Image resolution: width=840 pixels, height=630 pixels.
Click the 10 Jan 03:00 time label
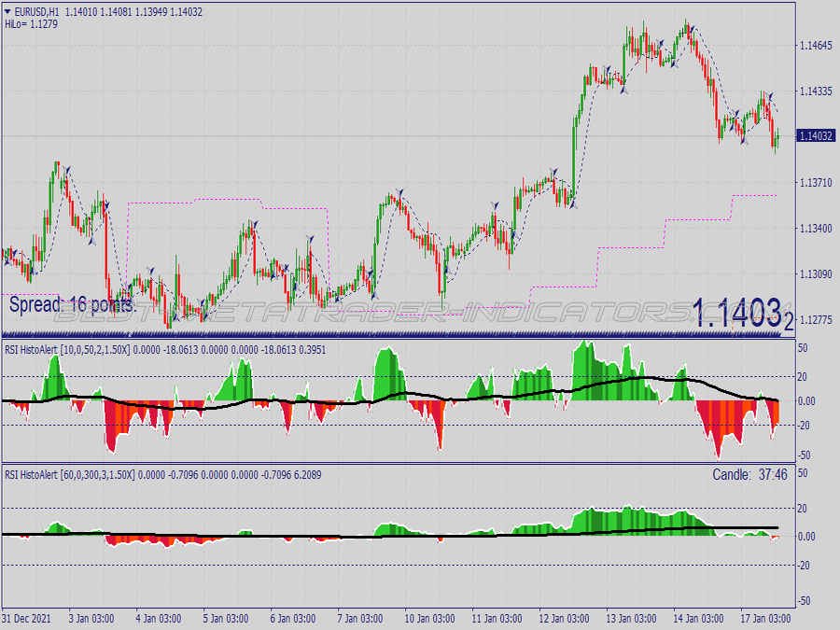click(x=429, y=619)
